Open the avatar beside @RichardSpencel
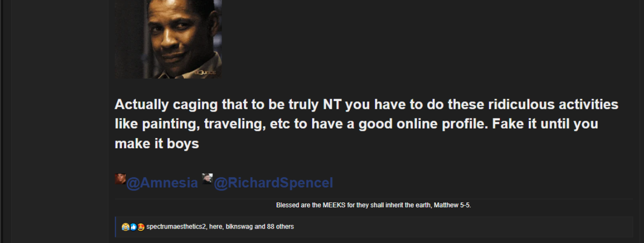 click(207, 179)
